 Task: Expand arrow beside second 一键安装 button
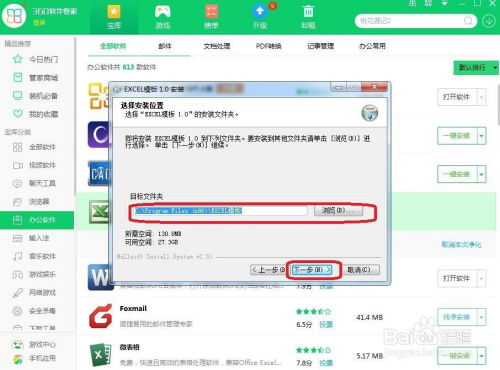point(482,174)
